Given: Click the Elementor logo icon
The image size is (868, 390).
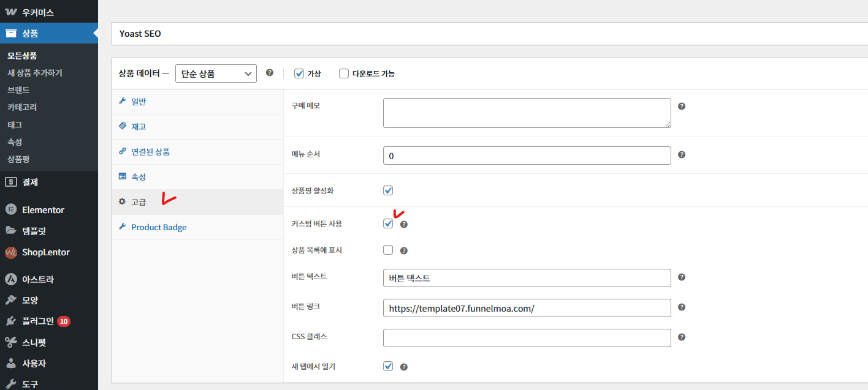Looking at the screenshot, I should point(10,209).
